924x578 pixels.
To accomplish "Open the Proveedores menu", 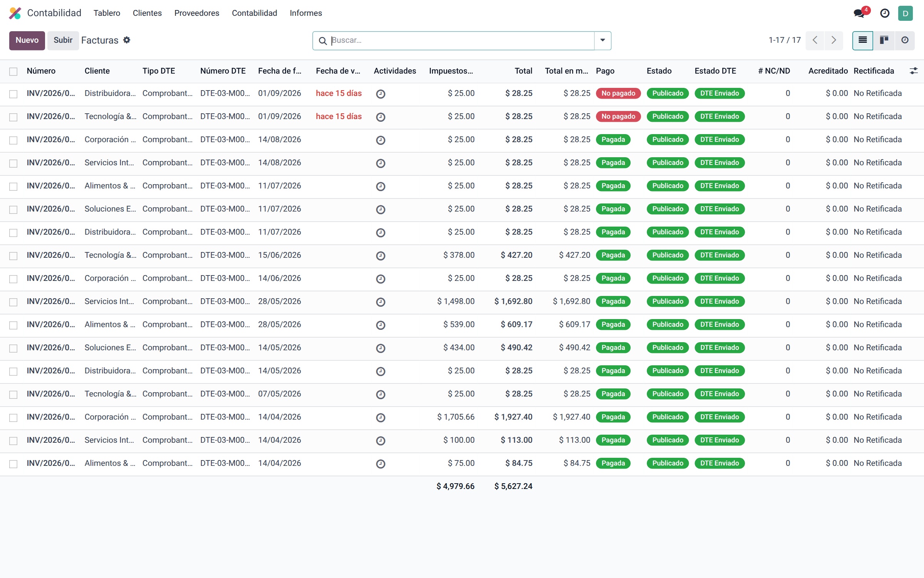I will pos(197,13).
